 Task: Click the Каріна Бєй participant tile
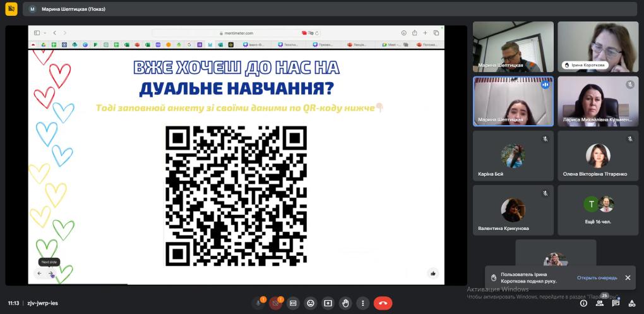tap(513, 156)
